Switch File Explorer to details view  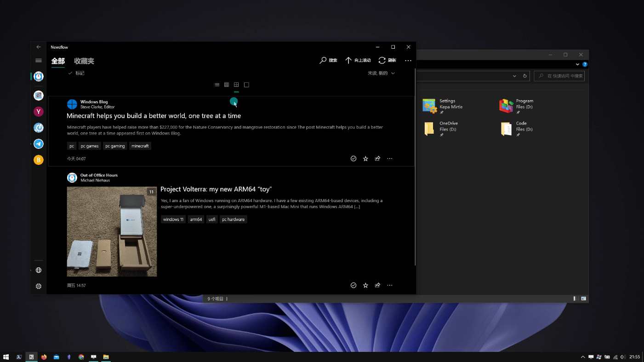pos(576,299)
